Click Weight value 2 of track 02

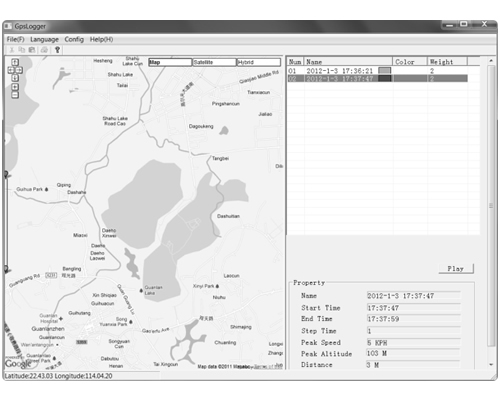pyautogui.click(x=432, y=79)
